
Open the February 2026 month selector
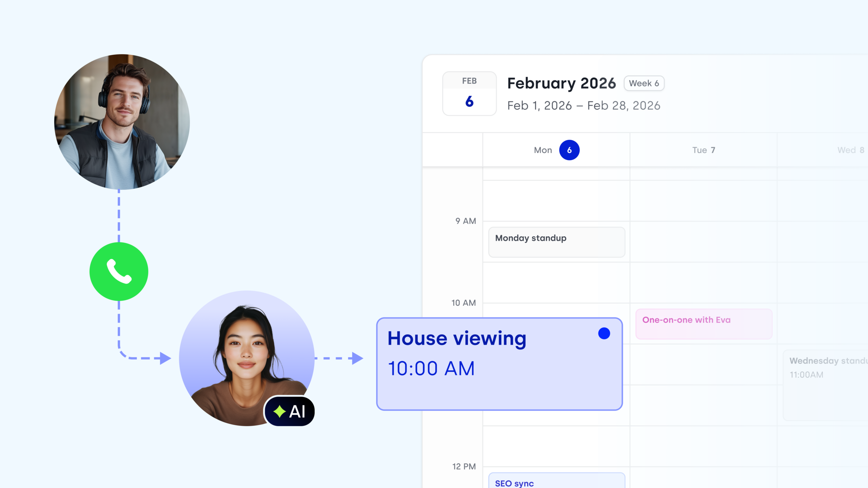click(x=561, y=83)
